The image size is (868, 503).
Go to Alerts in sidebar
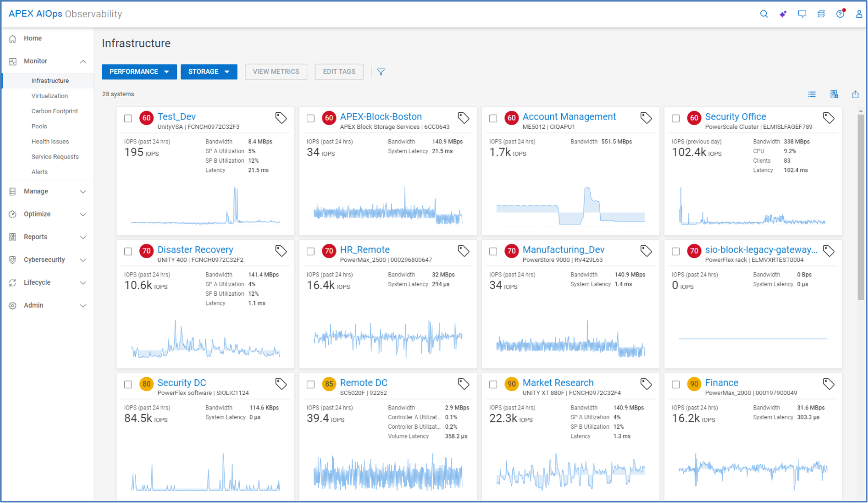[x=40, y=172]
